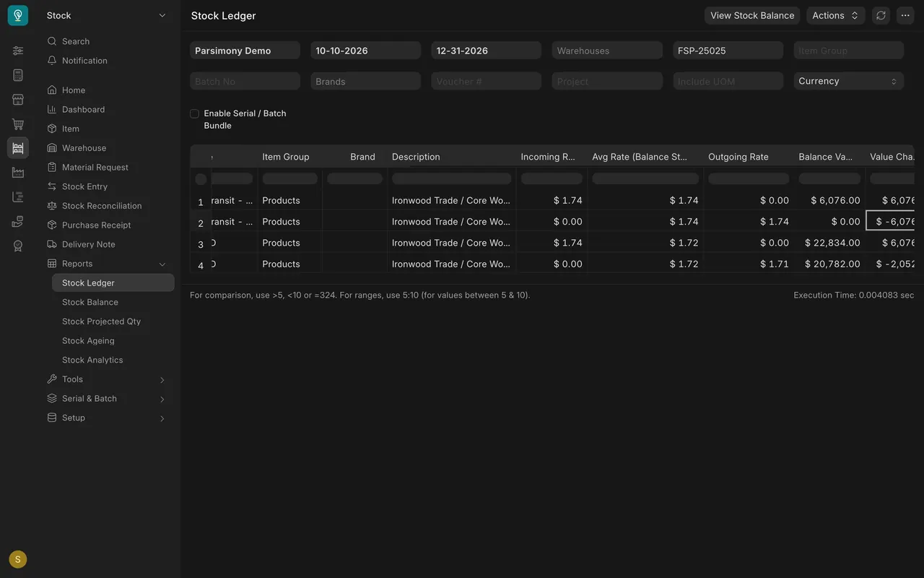Click the Voucher # filter field
The image size is (924, 578).
click(487, 81)
